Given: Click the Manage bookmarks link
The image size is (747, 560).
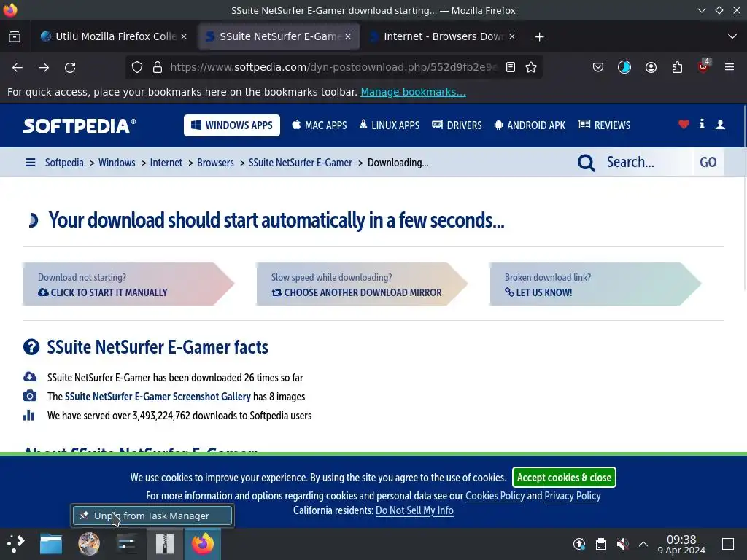Looking at the screenshot, I should [413, 92].
